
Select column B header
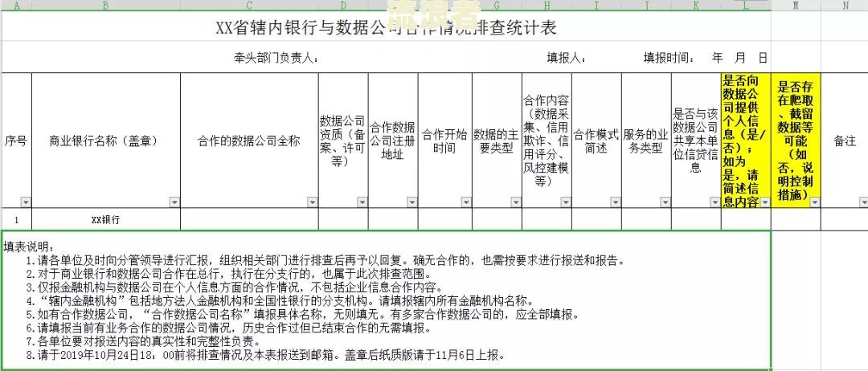(x=106, y=5)
